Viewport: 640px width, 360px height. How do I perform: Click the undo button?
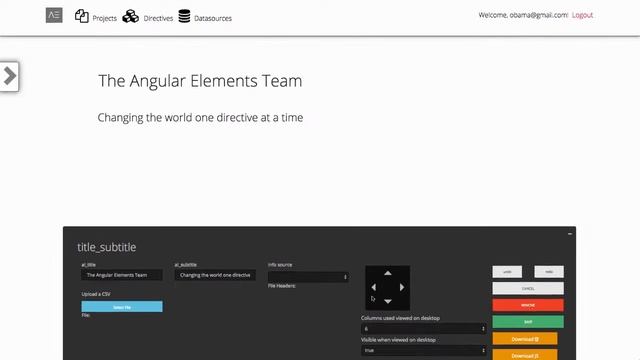coord(507,272)
